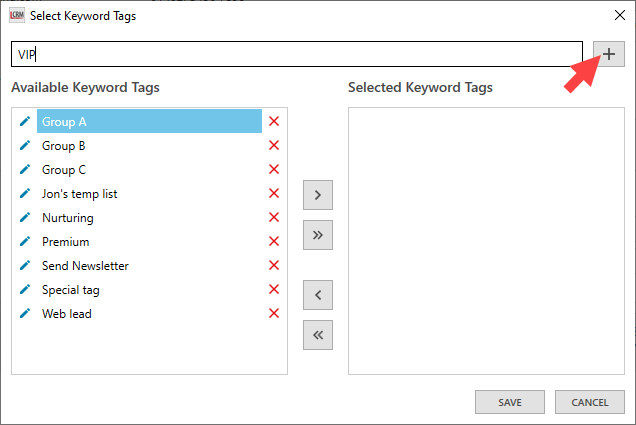Click the plus button to add keyword tag
This screenshot has height=425, width=636.
pos(609,54)
